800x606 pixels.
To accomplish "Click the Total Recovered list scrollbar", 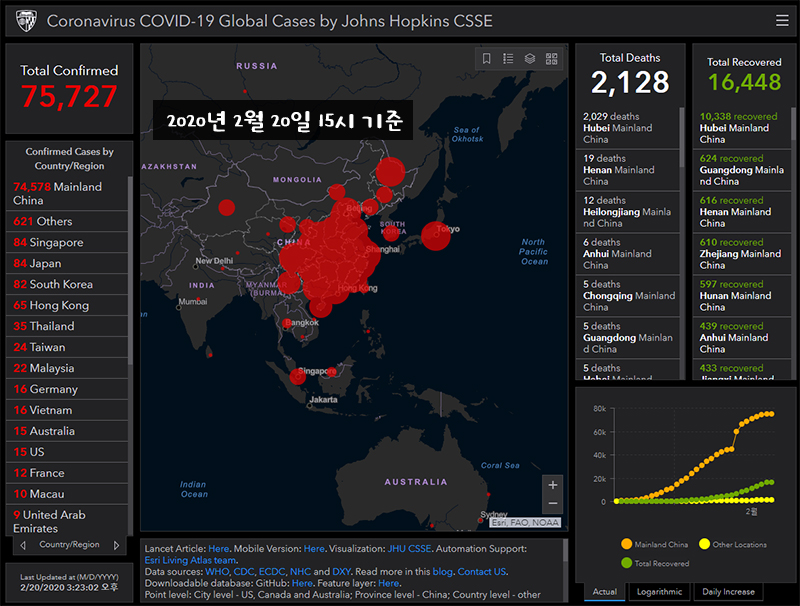I will pyautogui.click(x=793, y=123).
